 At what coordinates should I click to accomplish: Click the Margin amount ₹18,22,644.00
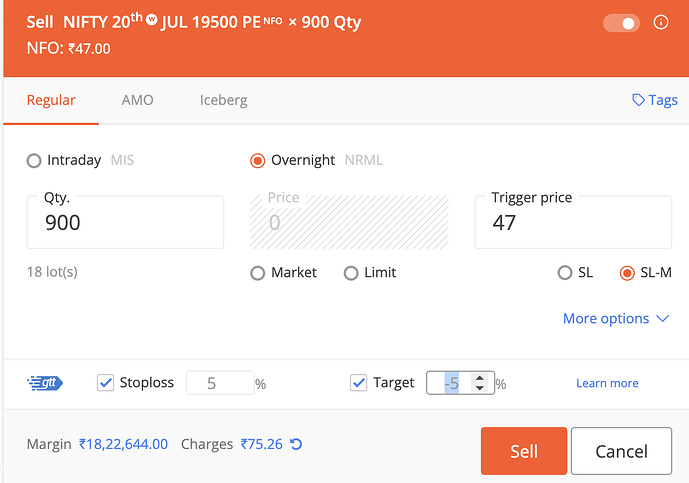(123, 444)
